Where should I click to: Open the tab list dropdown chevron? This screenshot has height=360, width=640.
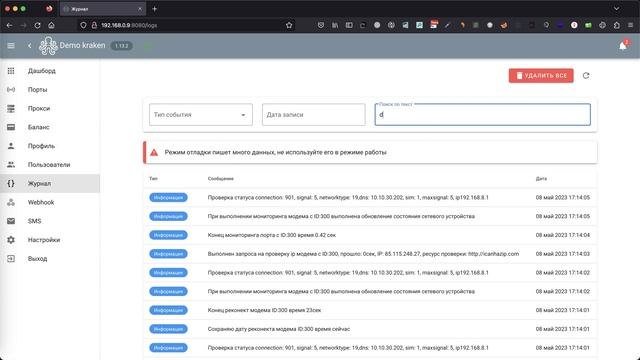click(616, 9)
